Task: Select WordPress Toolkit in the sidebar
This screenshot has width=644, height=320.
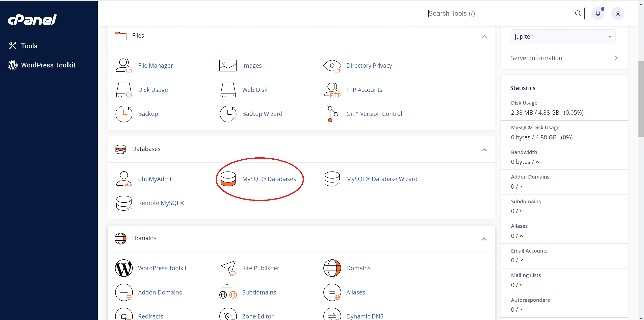Action: click(x=42, y=65)
